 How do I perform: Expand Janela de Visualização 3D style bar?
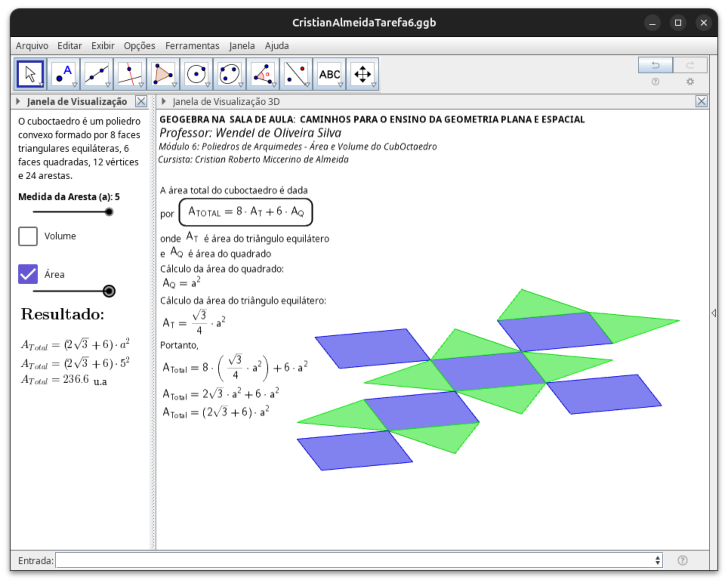pyautogui.click(x=163, y=101)
